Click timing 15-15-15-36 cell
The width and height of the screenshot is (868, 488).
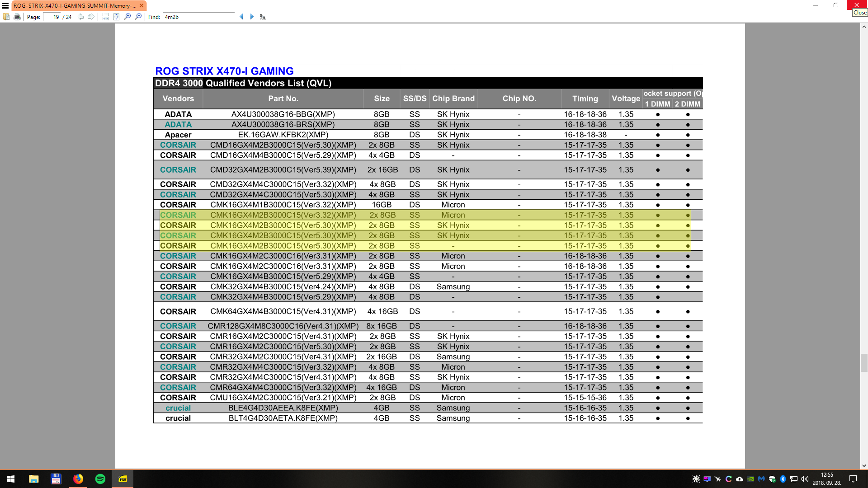[585, 398]
